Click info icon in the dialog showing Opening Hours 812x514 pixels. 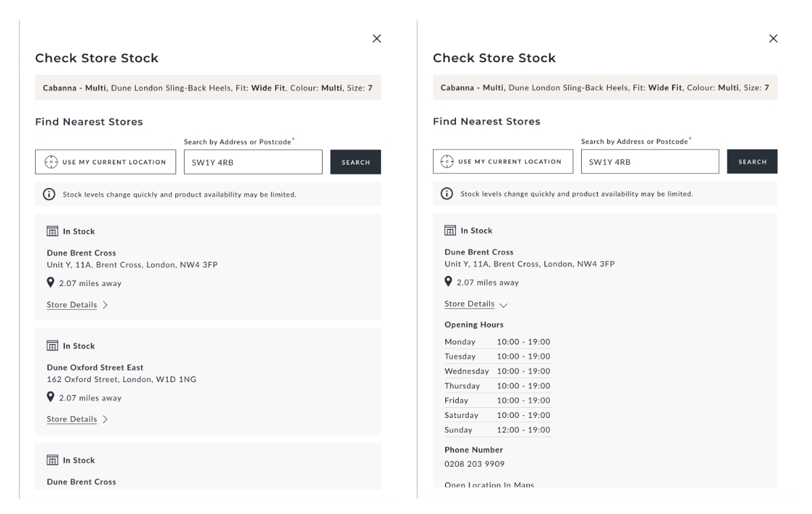447,194
